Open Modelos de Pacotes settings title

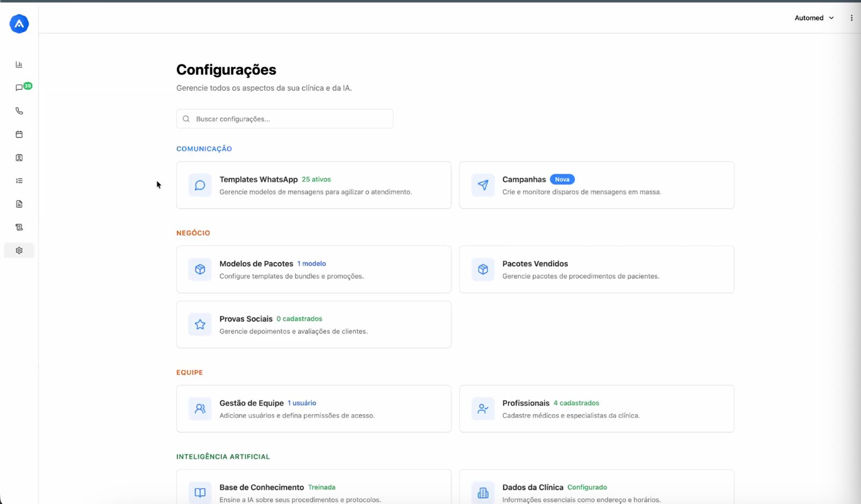256,264
